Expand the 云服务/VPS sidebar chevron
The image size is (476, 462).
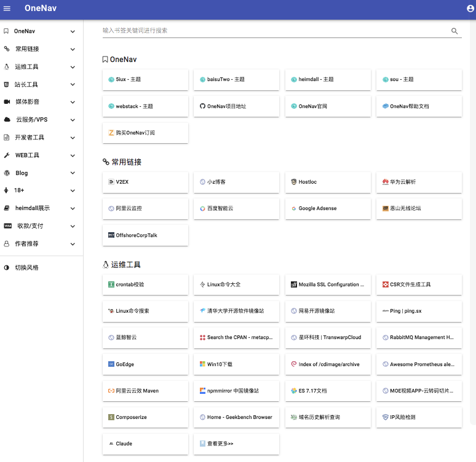pos(73,120)
